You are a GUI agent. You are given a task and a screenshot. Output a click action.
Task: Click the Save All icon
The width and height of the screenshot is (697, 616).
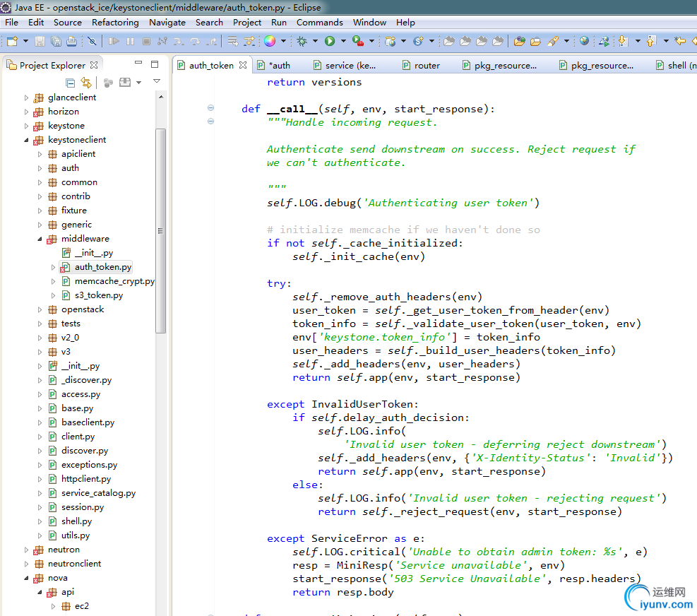pyautogui.click(x=56, y=42)
